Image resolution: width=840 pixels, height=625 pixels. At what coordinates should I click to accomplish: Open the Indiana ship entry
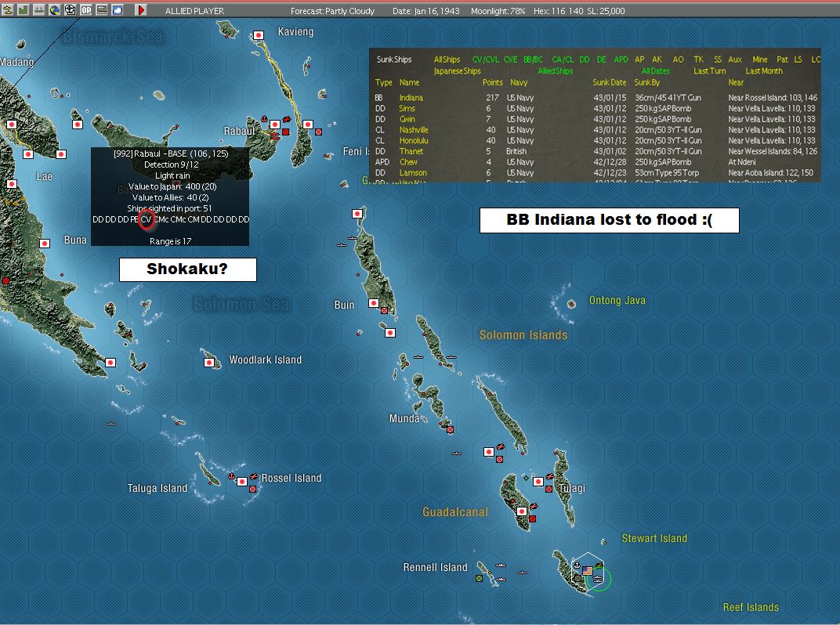[x=411, y=97]
